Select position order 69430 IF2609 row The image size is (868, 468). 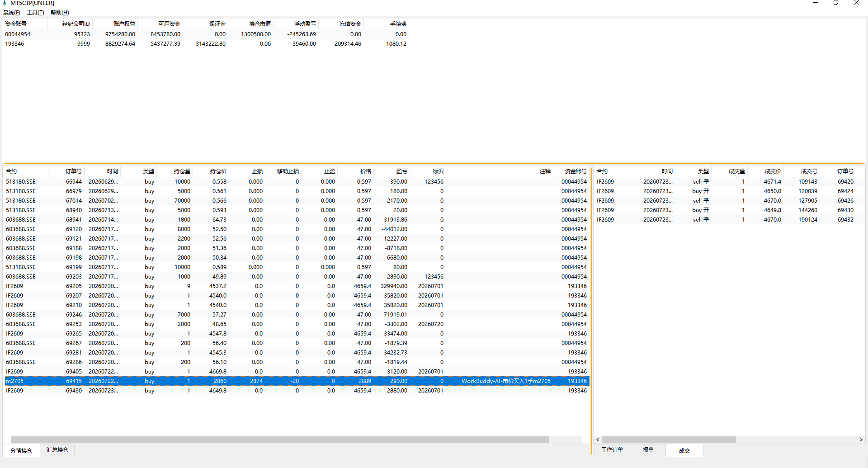coord(297,391)
